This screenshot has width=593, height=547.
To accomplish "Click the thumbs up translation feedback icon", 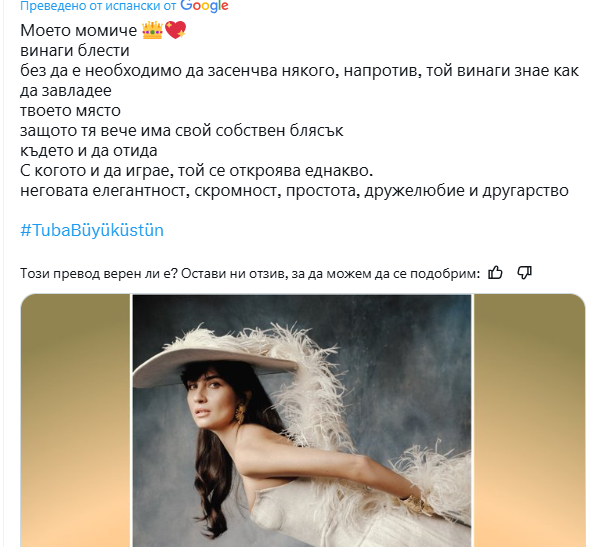I will [x=495, y=273].
